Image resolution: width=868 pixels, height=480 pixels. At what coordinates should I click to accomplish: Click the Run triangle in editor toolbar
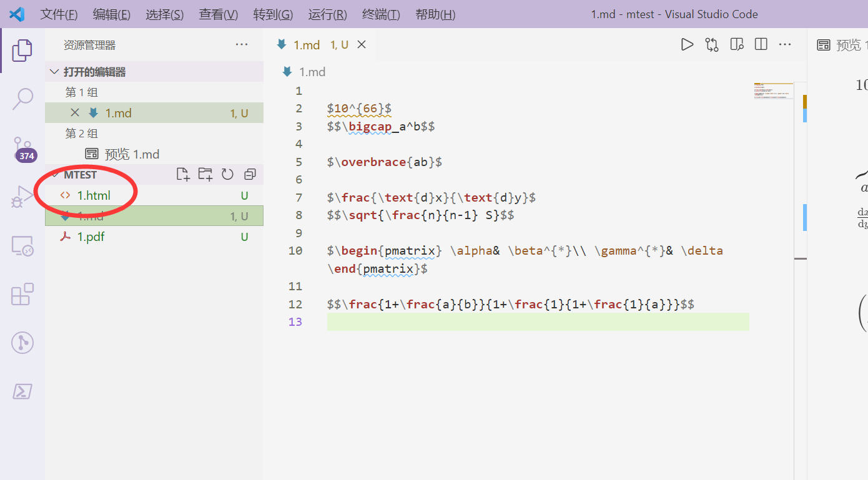(687, 44)
